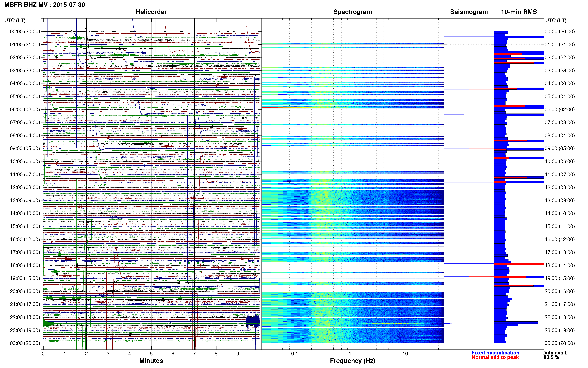Click "21:00 (17:00)" on the RMS time axis
Viewport: 588px width, 368px height.
point(560,304)
